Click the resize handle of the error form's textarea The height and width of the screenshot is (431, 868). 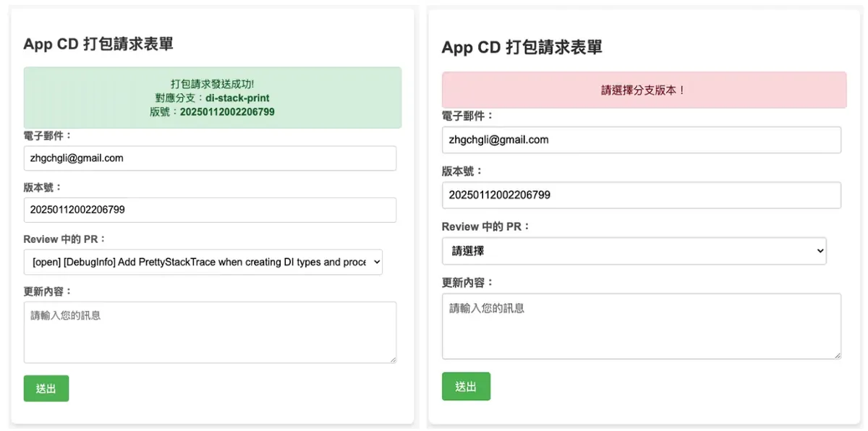(838, 355)
